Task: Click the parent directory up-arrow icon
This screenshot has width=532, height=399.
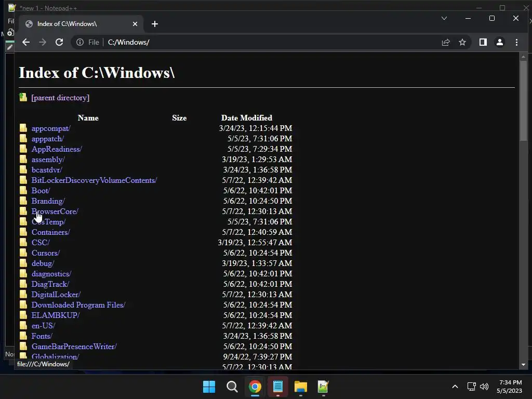Action: click(23, 97)
